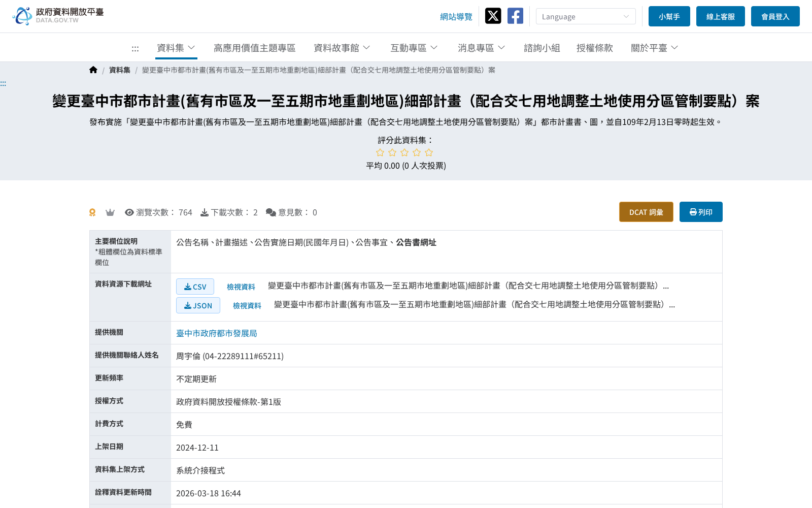Rate dataset with second star
The image size is (812, 508).
pos(392,152)
